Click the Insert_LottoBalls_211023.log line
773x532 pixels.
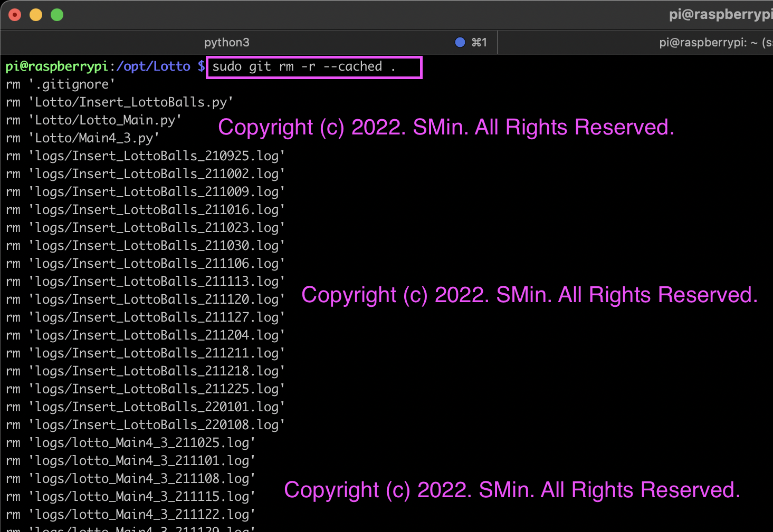pyautogui.click(x=145, y=228)
